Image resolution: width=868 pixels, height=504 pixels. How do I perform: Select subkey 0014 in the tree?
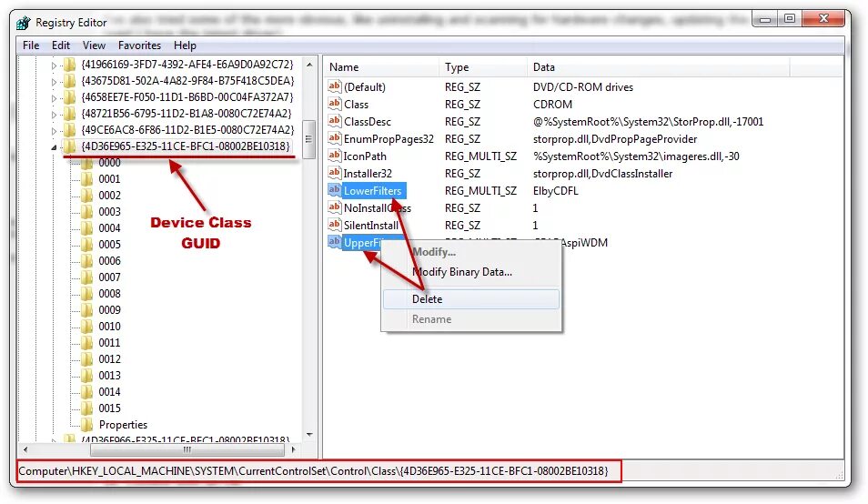(x=109, y=392)
